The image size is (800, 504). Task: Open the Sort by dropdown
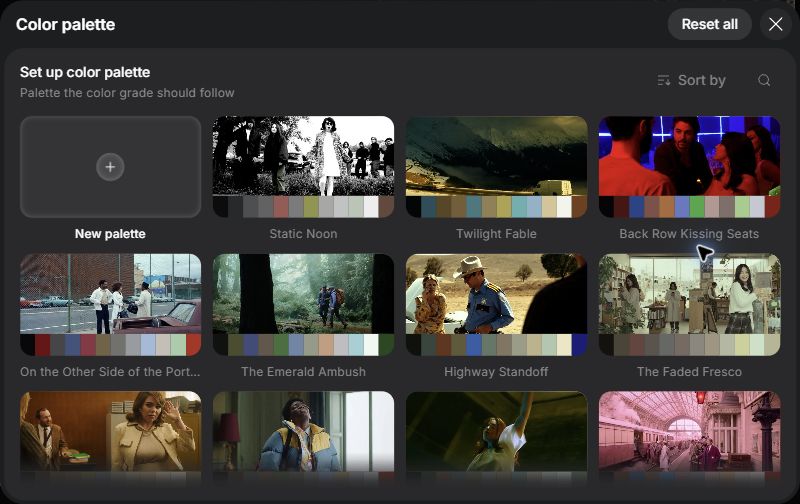click(691, 80)
